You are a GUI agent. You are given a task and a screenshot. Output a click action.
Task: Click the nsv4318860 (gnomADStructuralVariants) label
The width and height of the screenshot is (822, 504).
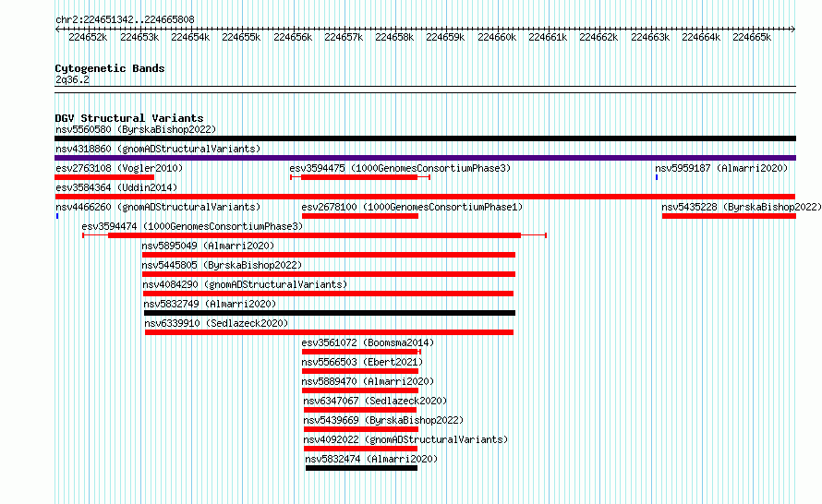[x=158, y=149]
